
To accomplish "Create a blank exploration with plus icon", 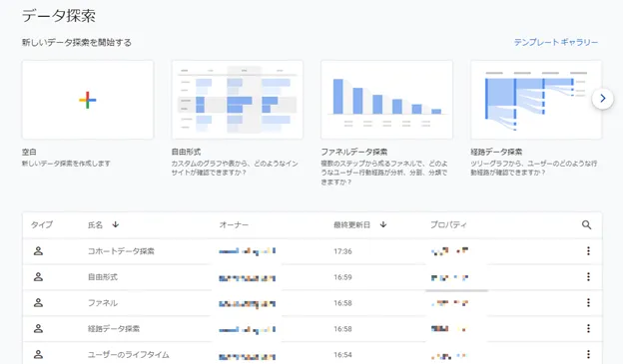I will [x=88, y=100].
